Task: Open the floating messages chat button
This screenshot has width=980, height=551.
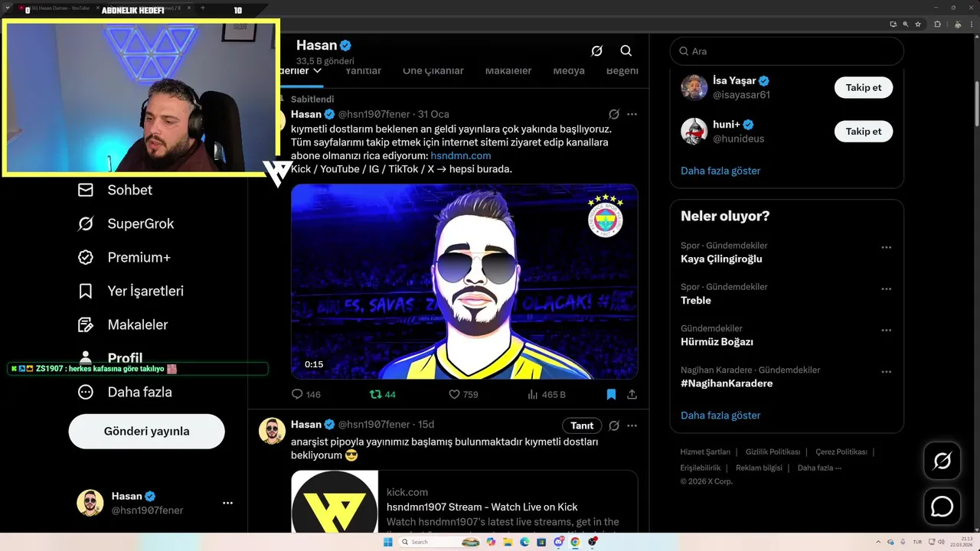Action: tap(942, 507)
